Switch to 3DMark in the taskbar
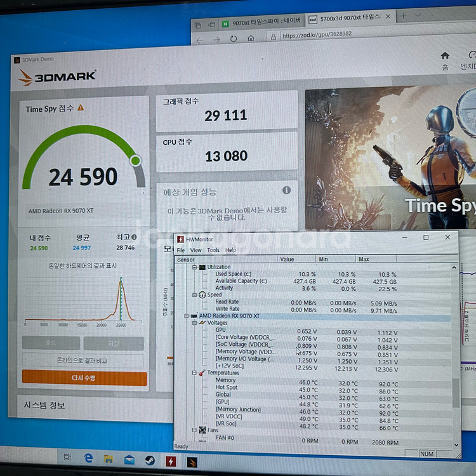The image size is (476, 476). pyautogui.click(x=192, y=462)
